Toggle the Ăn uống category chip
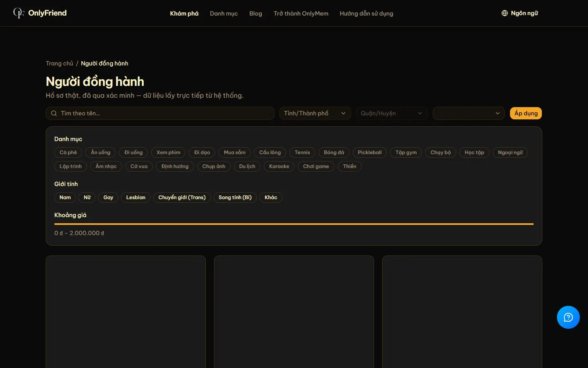 [x=100, y=153]
